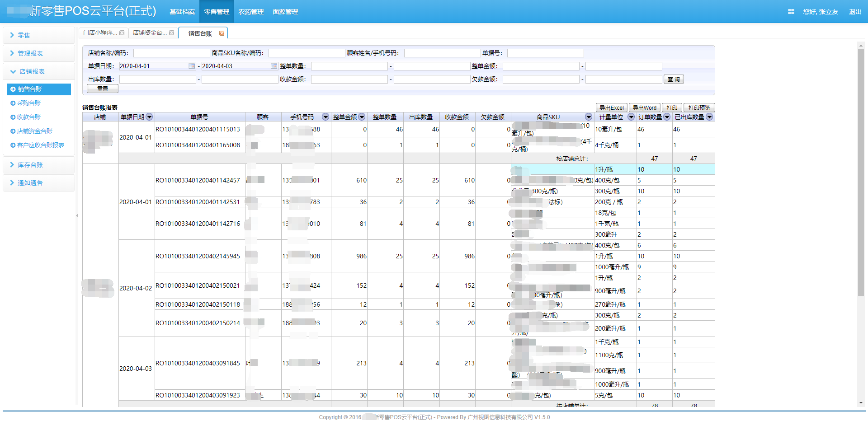Open 客户应收台账报表 link
868x425 pixels.
[41, 145]
